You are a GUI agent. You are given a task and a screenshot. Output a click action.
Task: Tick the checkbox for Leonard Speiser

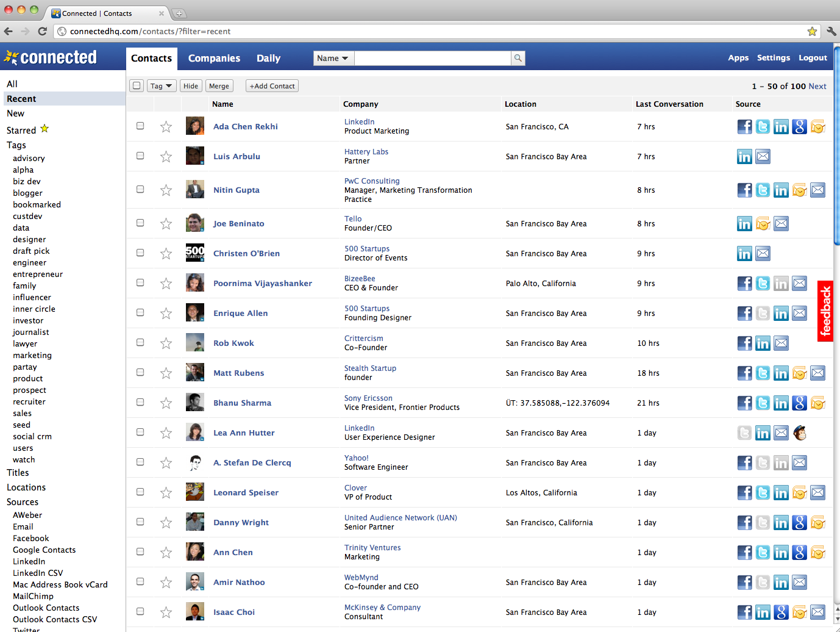click(140, 492)
